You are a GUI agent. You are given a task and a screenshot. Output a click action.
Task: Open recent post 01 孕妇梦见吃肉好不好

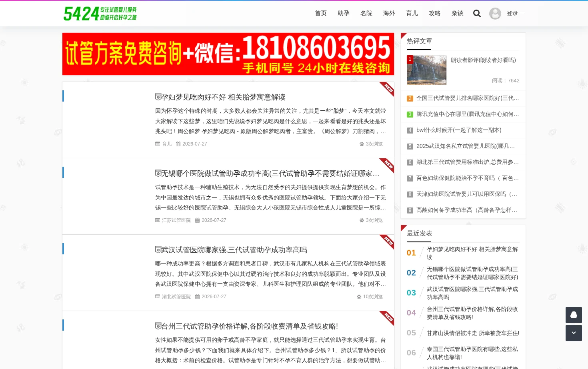point(472,253)
